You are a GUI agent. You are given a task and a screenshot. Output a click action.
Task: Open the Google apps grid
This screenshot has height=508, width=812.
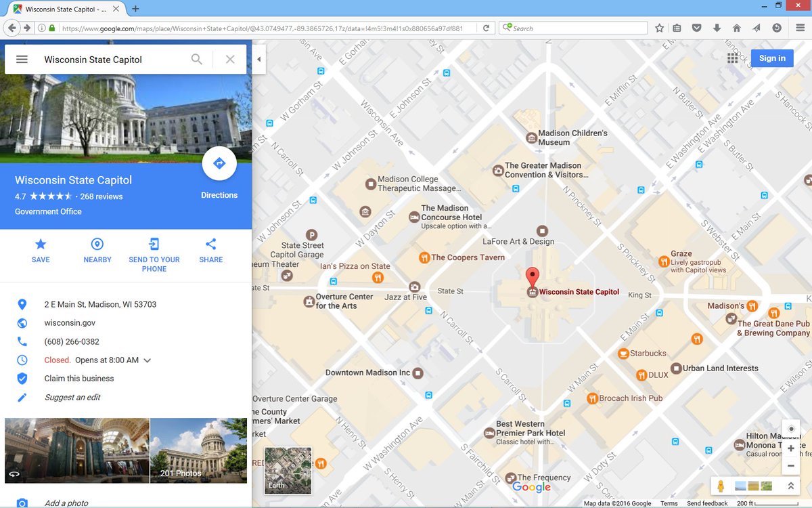point(732,58)
